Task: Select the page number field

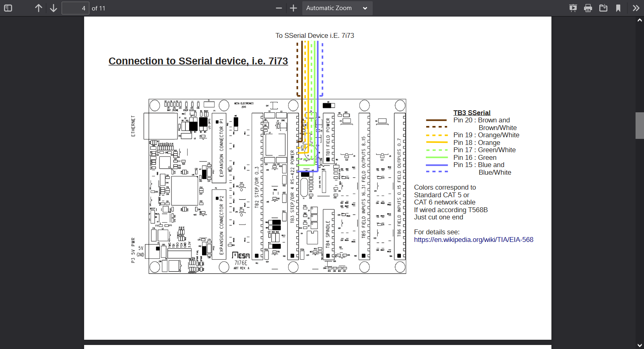Action: pyautogui.click(x=75, y=8)
